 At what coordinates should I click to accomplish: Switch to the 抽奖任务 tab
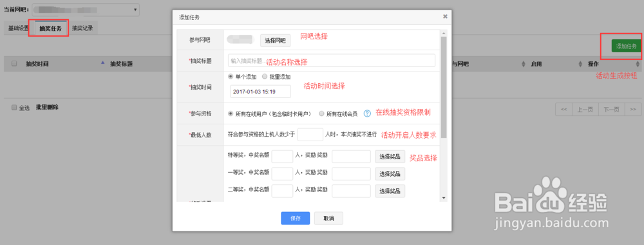click(50, 28)
